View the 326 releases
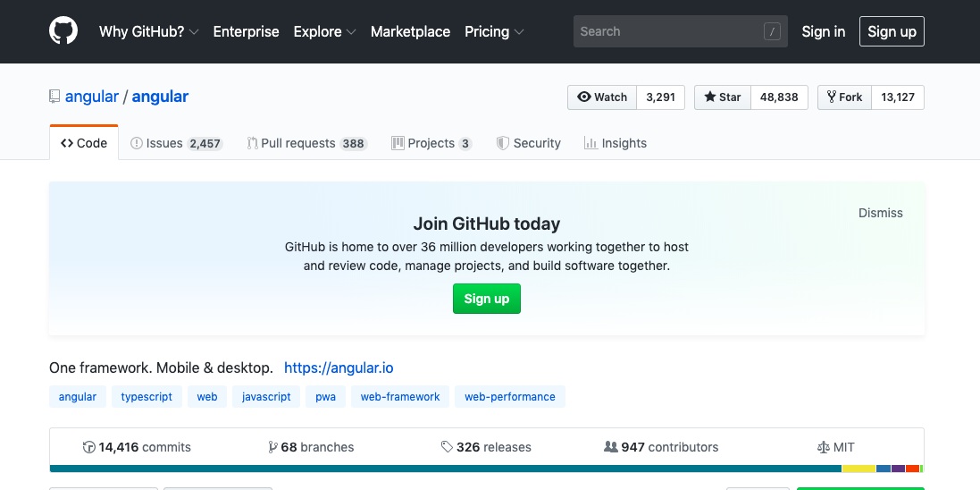Screen dimensions: 980x490 click(x=486, y=447)
